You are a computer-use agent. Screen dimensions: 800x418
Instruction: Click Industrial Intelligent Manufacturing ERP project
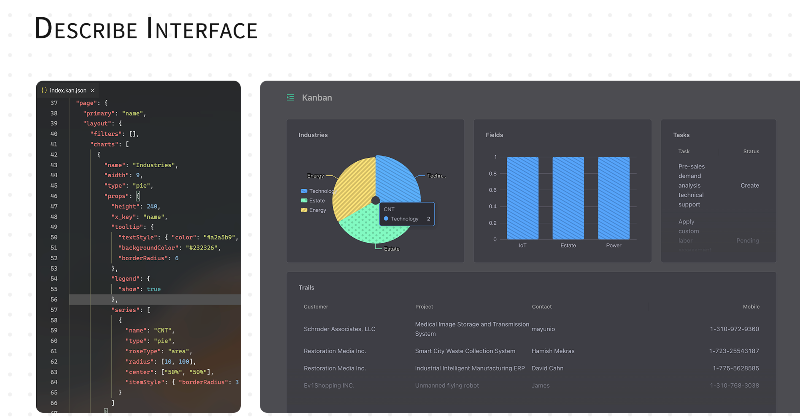pyautogui.click(x=469, y=368)
